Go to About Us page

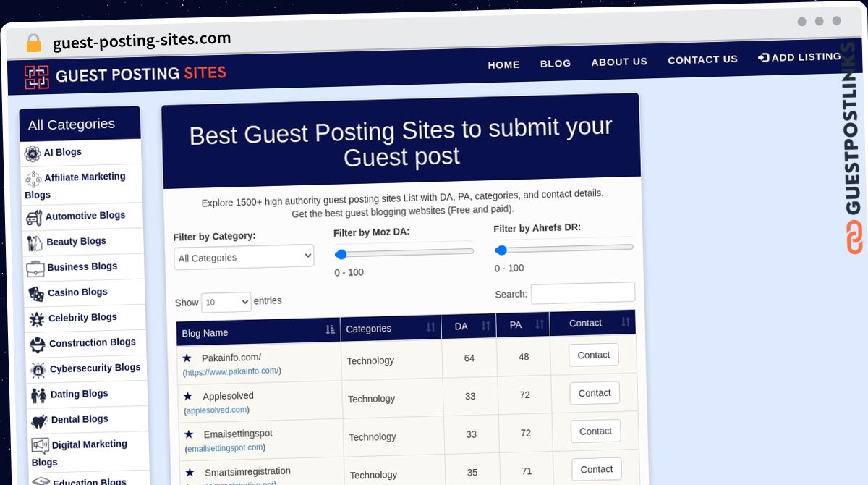pyautogui.click(x=619, y=62)
